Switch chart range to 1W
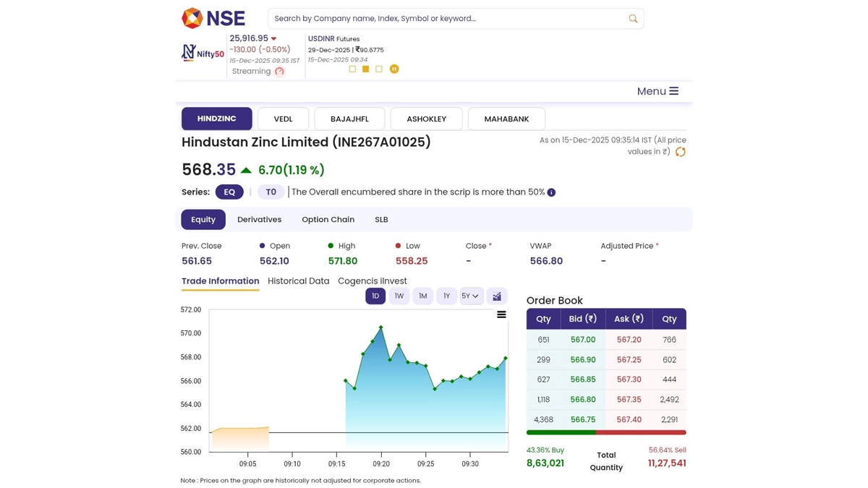The height and width of the screenshot is (488, 868). 399,296
